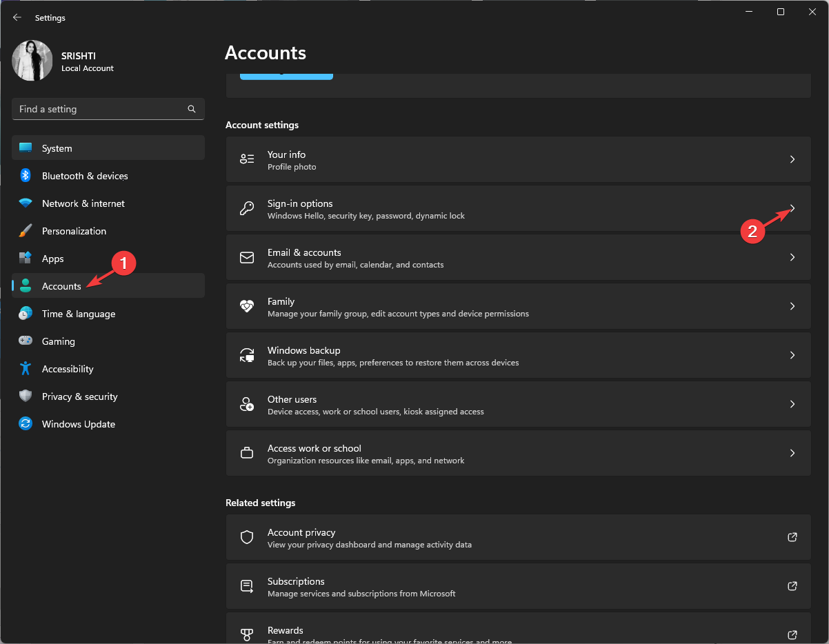Select the Network & internet Wi-Fi icon
Screen dimensions: 829x644
[x=26, y=203]
